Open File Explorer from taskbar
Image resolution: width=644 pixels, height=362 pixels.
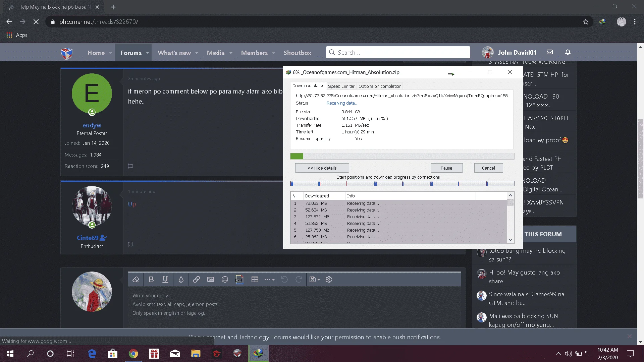(196, 354)
